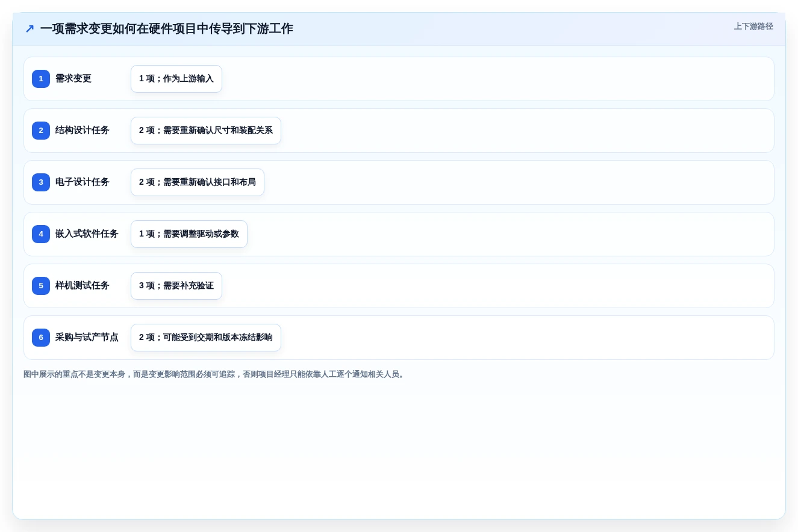
Task: Select the 样机测试任务 row label
Action: [83, 286]
